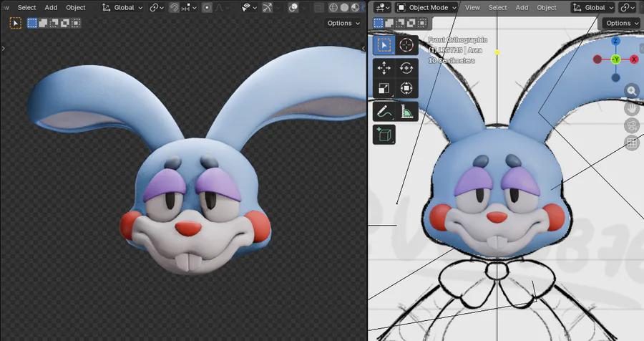Click the active tool select icon in left viewport
This screenshot has height=341, width=644.
tap(16, 23)
